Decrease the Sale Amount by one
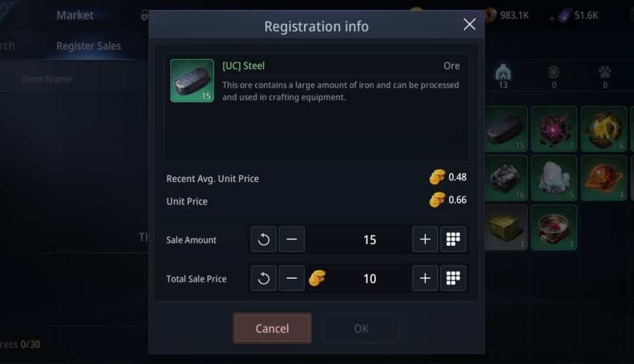 (291, 240)
